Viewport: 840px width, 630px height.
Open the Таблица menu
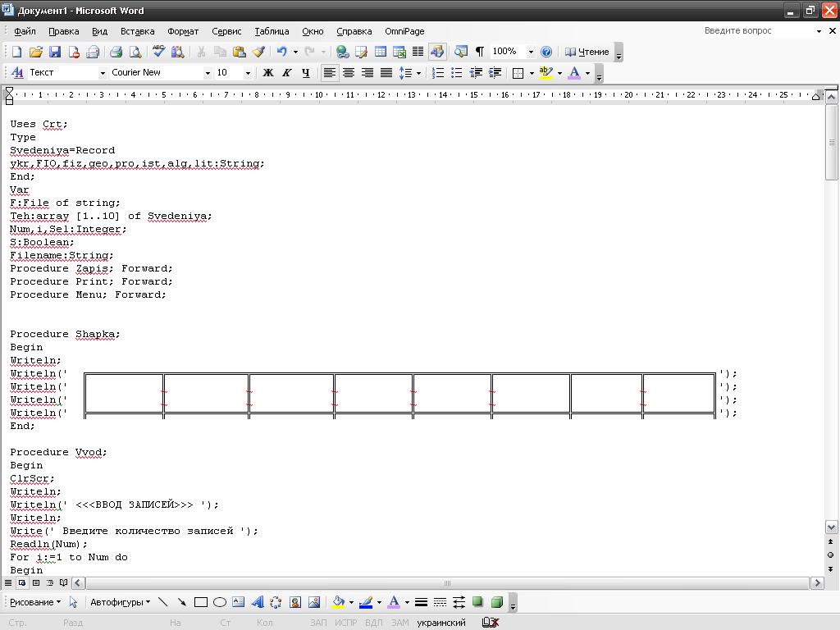click(271, 31)
